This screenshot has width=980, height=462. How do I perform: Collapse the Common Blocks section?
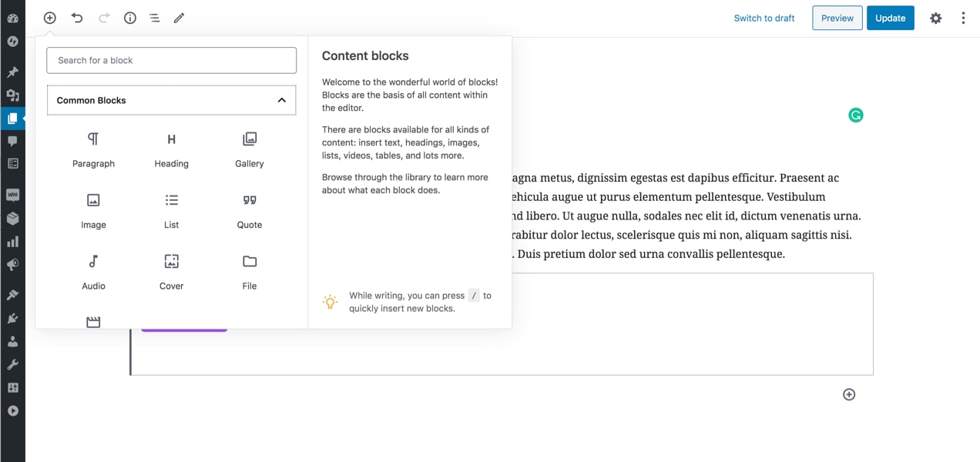pos(281,100)
